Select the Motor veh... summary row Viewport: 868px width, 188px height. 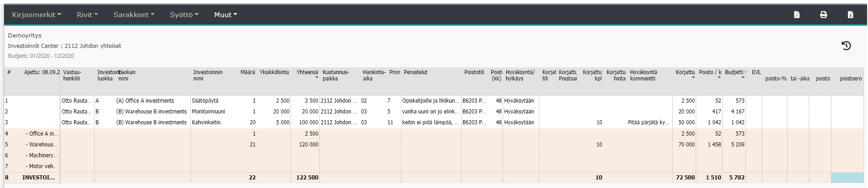pos(42,166)
